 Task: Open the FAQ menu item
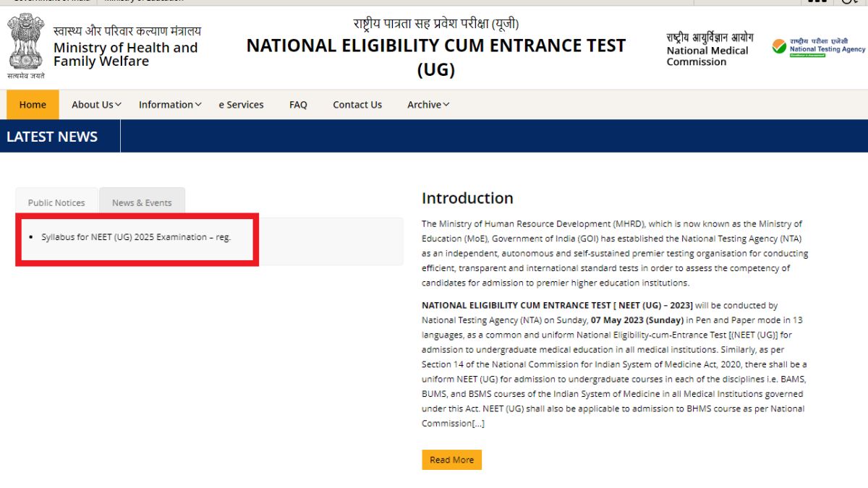[298, 104]
